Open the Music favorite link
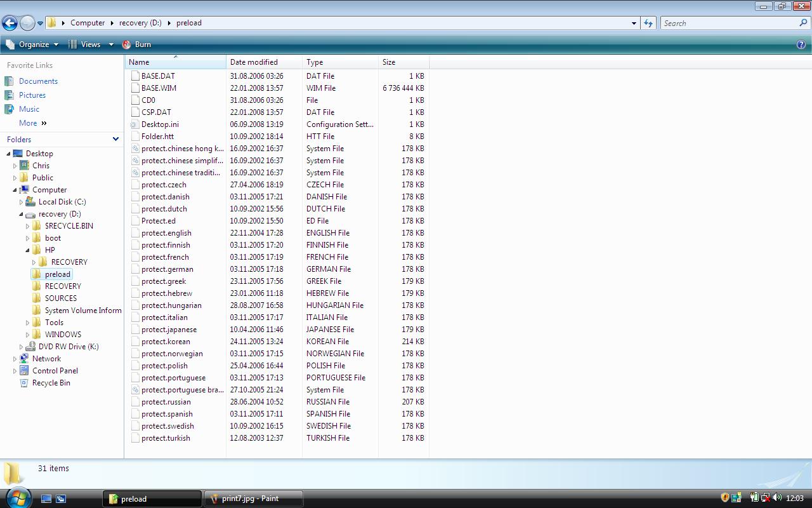Screen dimensions: 812x508 29,109
